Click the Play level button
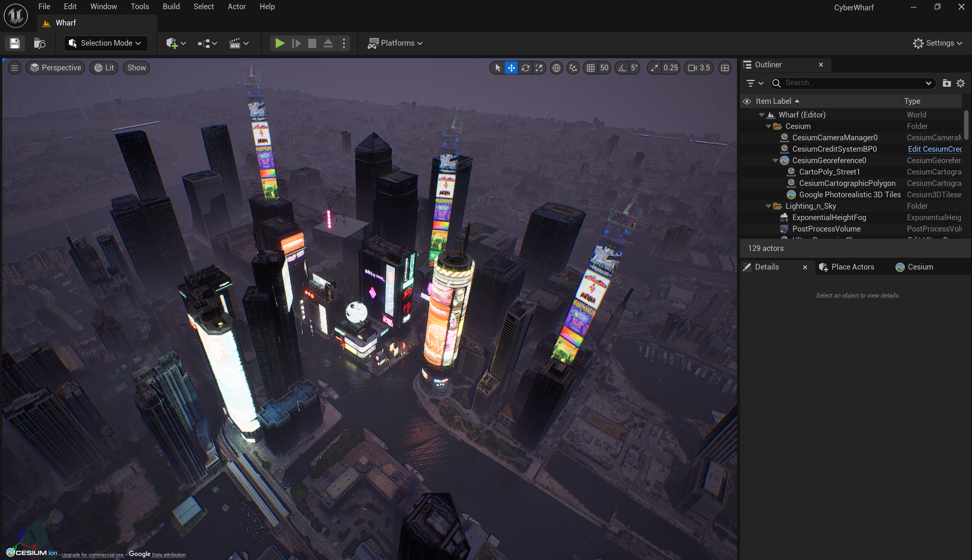Image resolution: width=972 pixels, height=560 pixels. point(279,43)
